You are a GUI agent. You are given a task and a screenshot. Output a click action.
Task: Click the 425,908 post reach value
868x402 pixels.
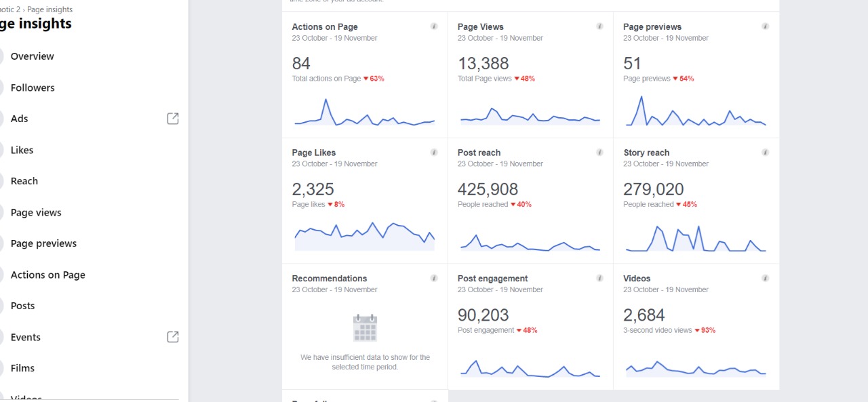pos(488,189)
